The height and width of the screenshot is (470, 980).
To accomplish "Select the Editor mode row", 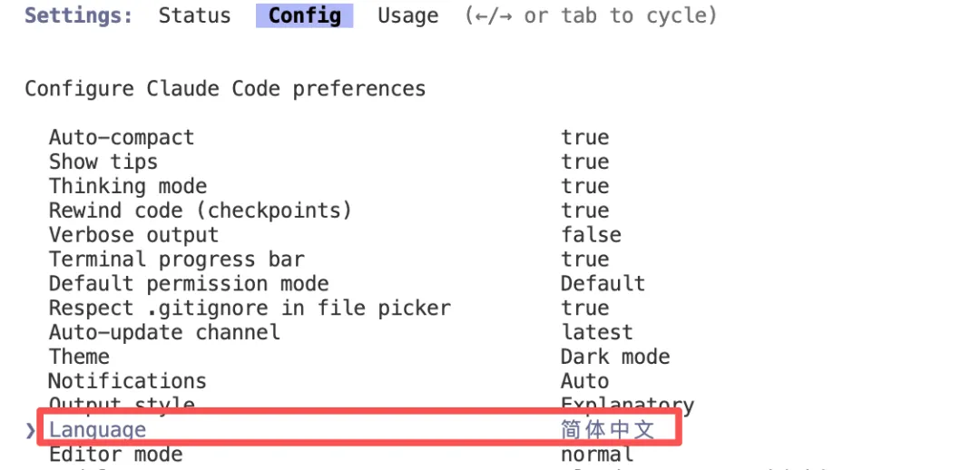I will coord(115,454).
